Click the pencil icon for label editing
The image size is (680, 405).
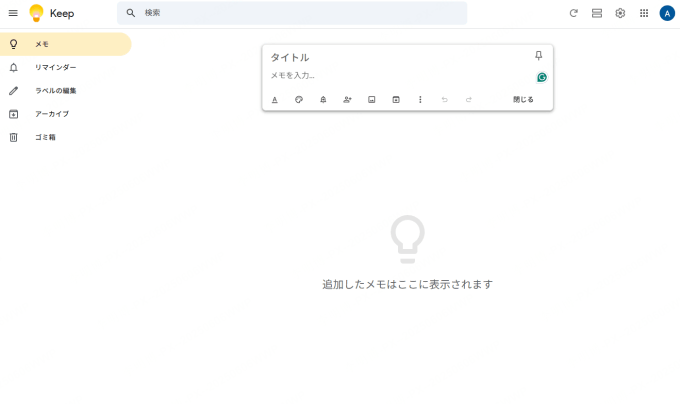(13, 91)
